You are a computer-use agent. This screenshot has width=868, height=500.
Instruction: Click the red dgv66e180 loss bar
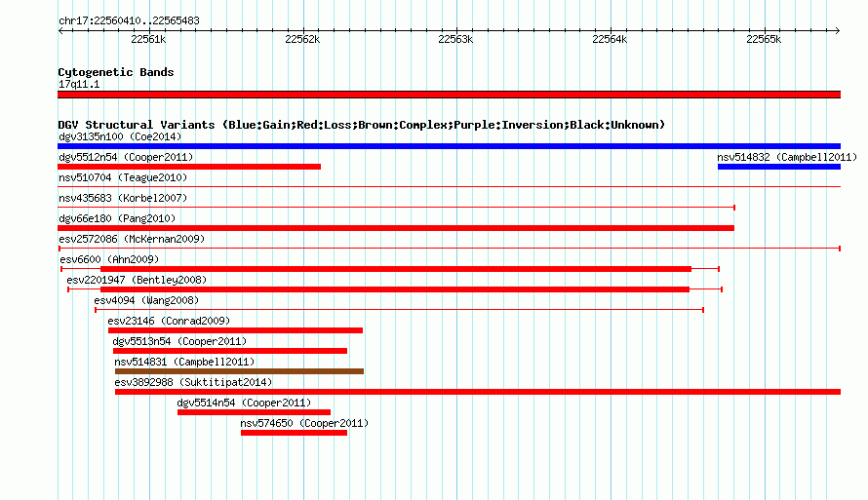point(396,228)
